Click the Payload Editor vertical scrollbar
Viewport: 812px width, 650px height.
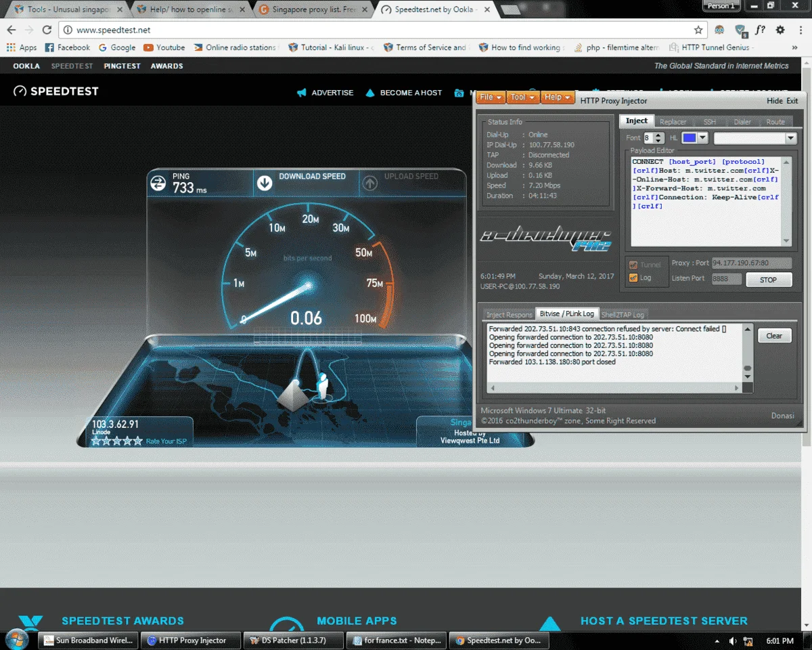(x=786, y=201)
